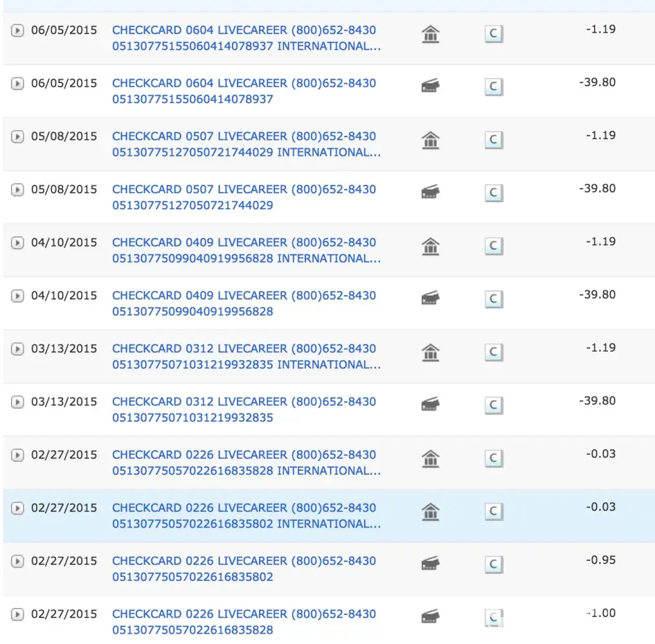Click cleared C icon on 05/08/2015 -1.19 row
This screenshot has width=655, height=644.
[494, 140]
